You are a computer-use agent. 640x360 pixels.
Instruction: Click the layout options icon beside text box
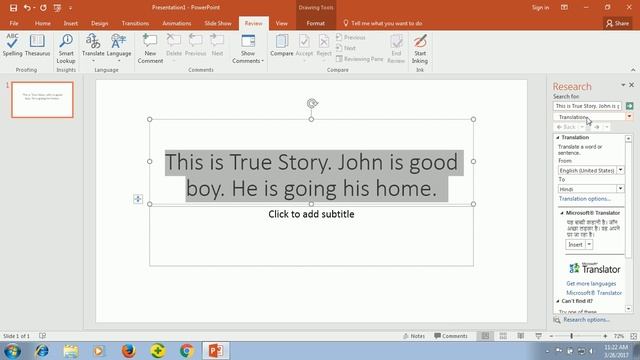(x=138, y=199)
